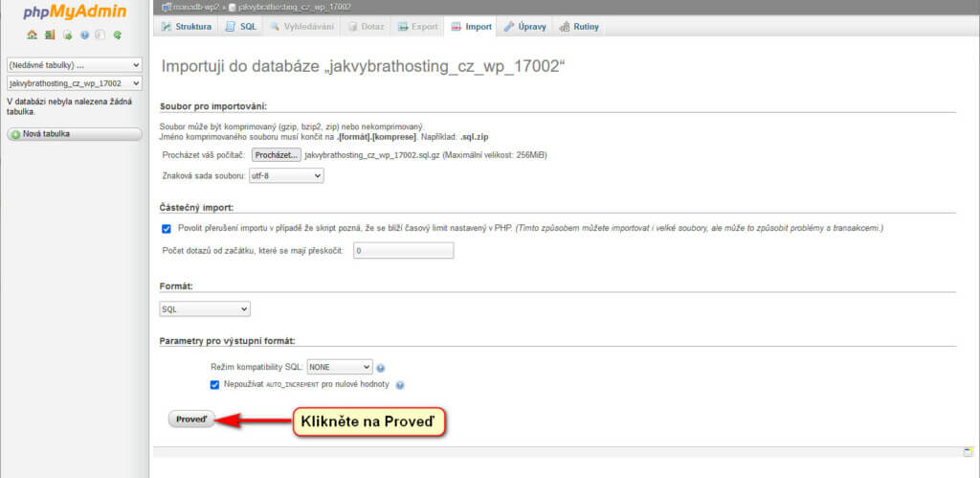The width and height of the screenshot is (980, 478).
Task: Toggle the allow import interruption checkbox
Action: (167, 229)
